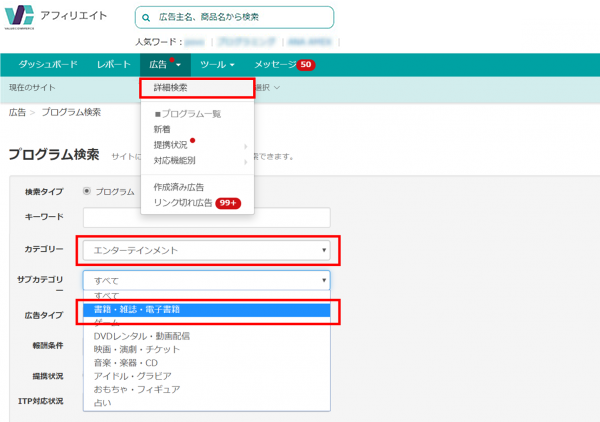This screenshot has width=600, height=422.
Task: Select the プログラム search type radio
Action: [x=87, y=191]
